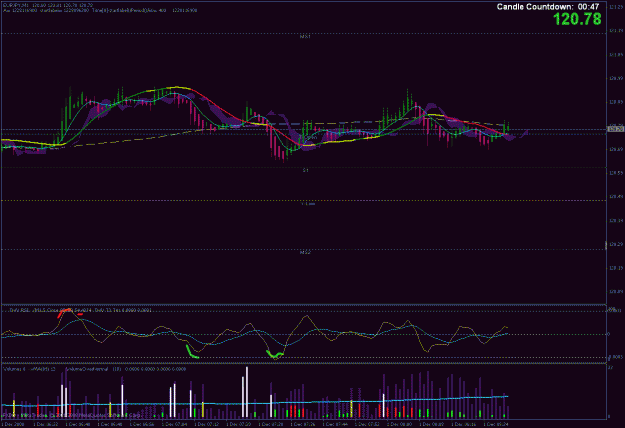Click the blue volume moving average line

pos(255,403)
